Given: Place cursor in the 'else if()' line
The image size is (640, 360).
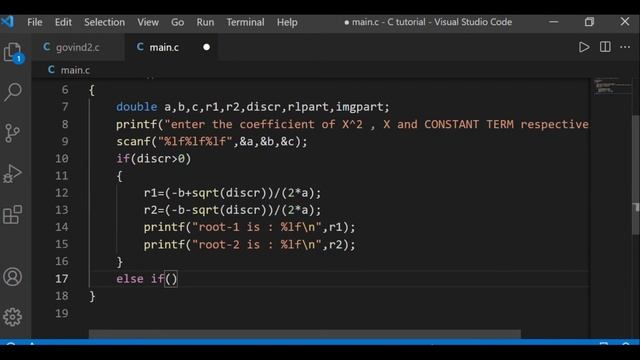Looking at the screenshot, I should point(147,279).
